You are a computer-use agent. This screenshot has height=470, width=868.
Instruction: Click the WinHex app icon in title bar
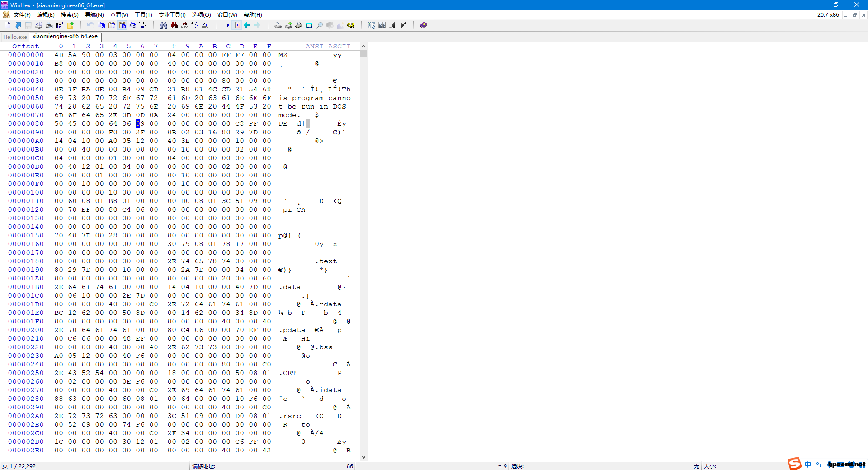[x=5, y=5]
